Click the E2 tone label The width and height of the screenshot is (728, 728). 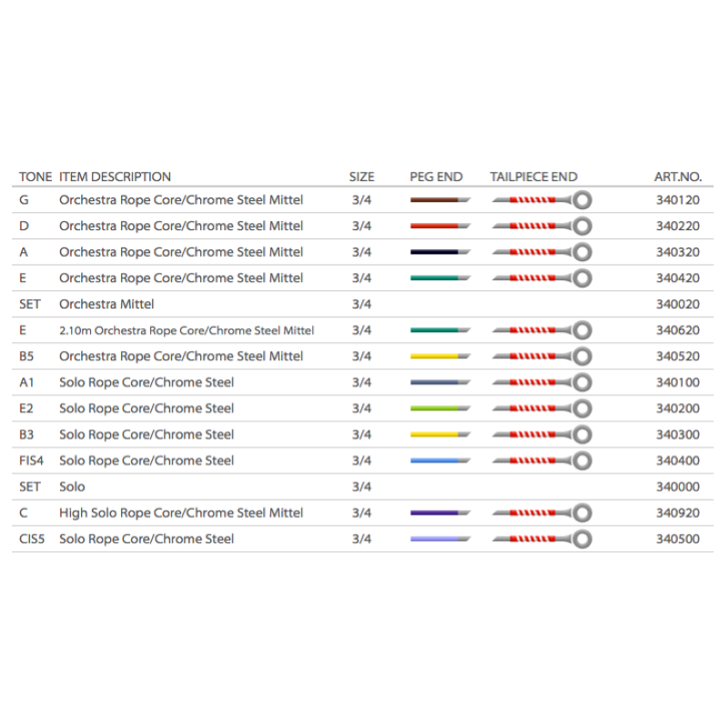(26, 409)
